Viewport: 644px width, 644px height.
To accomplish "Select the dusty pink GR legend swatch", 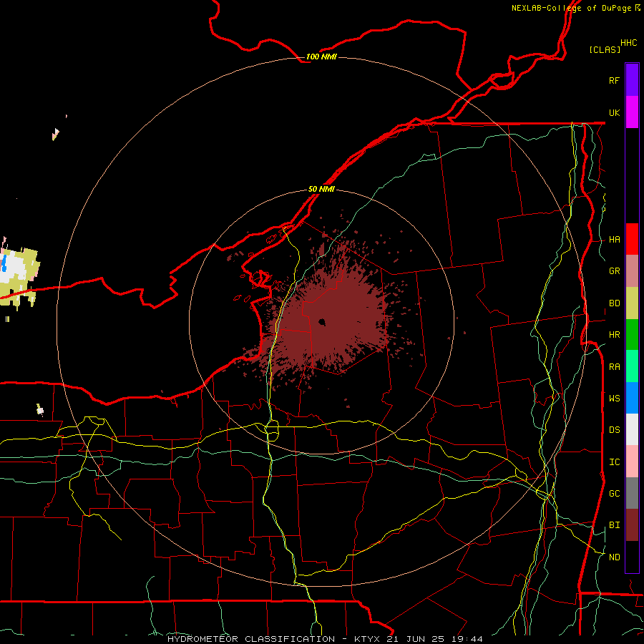I will pyautogui.click(x=632, y=271).
